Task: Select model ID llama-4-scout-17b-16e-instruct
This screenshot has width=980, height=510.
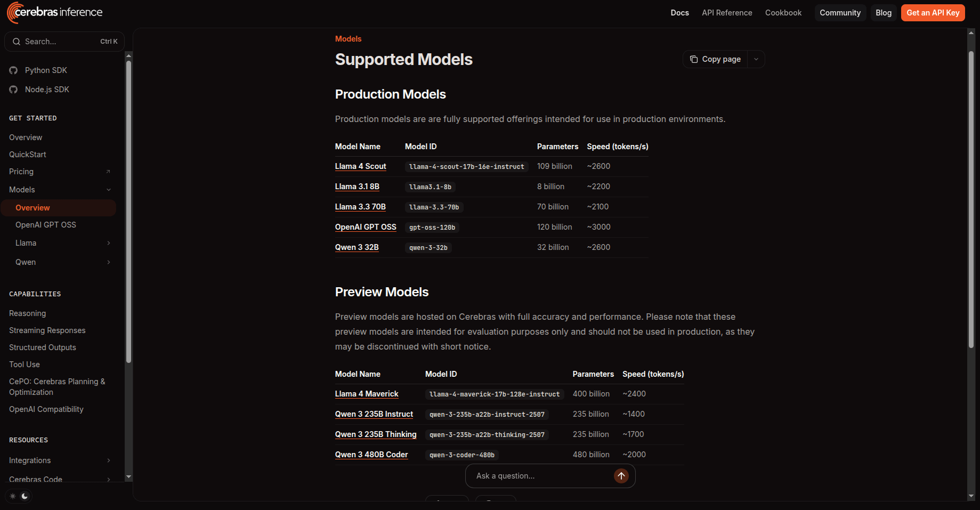Action: (466, 167)
